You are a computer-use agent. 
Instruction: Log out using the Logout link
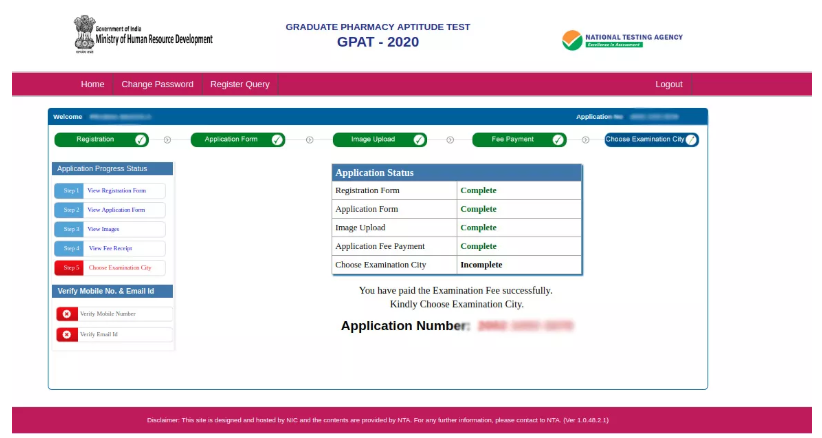click(669, 84)
